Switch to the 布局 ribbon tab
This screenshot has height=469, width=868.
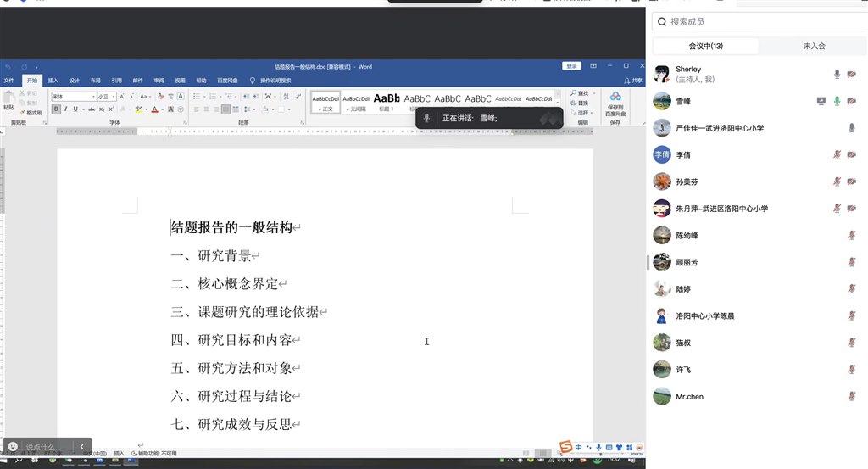pos(95,81)
